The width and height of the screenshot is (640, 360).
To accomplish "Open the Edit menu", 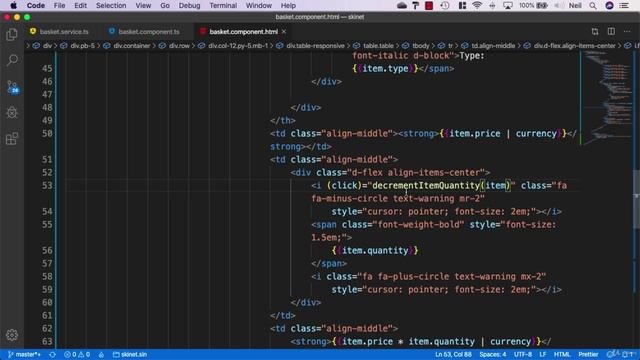I will pos(80,5).
